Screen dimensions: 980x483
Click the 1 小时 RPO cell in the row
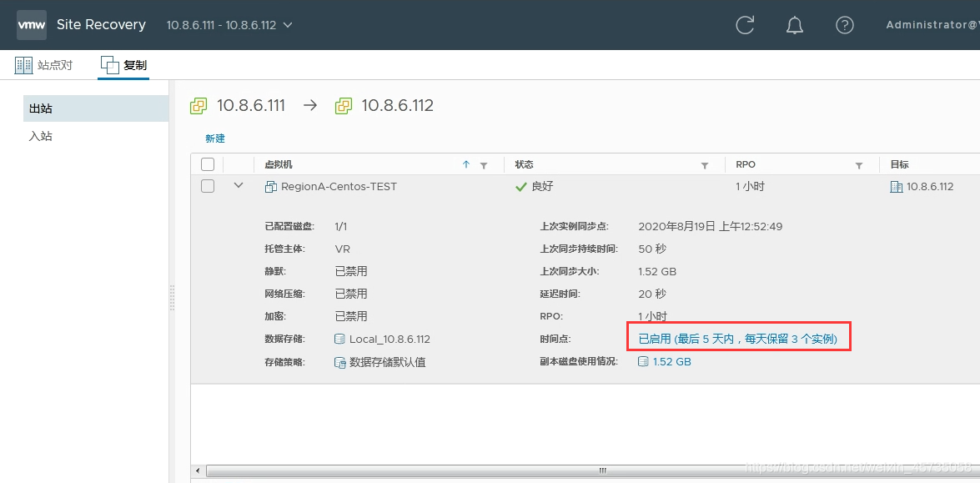tap(750, 186)
